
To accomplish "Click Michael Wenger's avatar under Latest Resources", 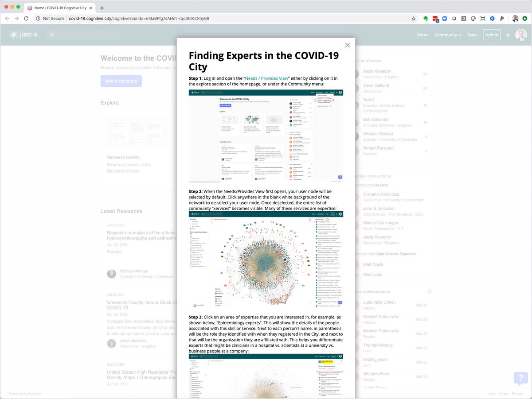I will [111, 274].
